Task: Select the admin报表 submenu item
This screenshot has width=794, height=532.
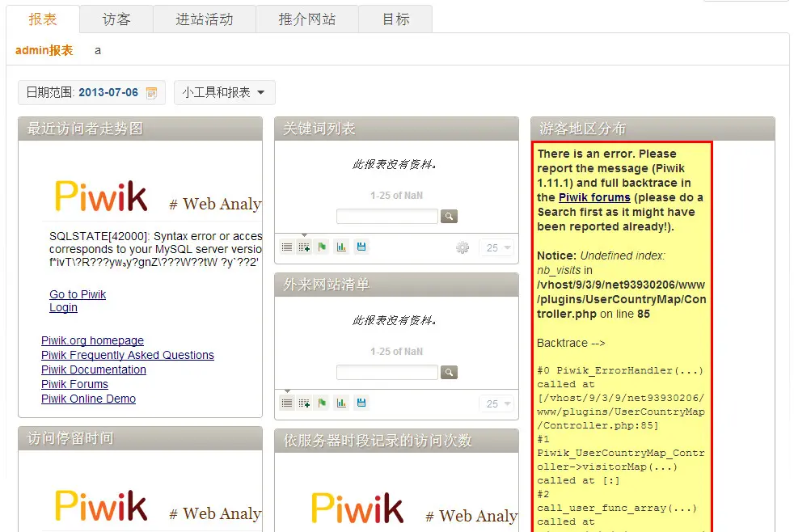Action: (44, 50)
